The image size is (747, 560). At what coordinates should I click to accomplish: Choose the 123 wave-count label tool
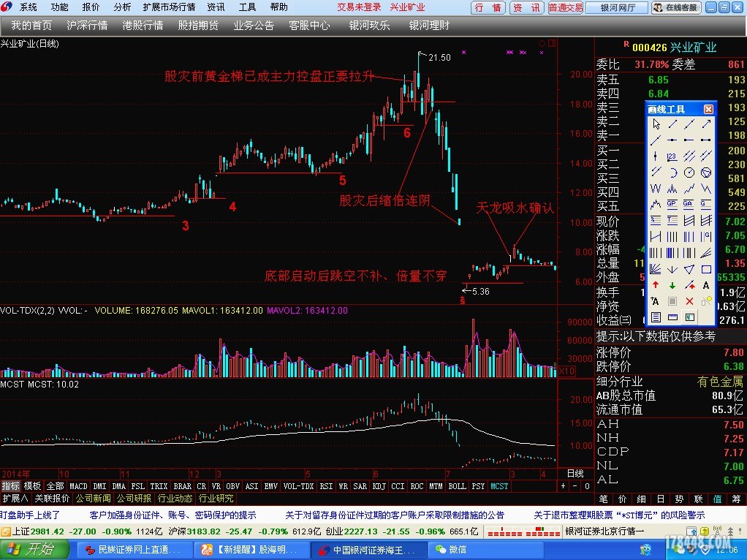[672, 156]
